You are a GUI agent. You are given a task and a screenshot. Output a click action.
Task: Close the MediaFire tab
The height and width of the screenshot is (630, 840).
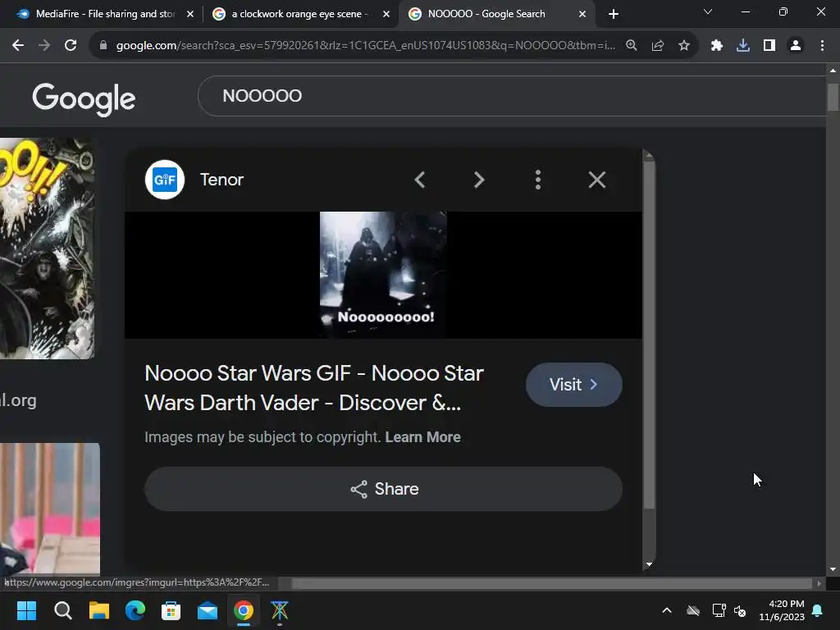(x=190, y=15)
